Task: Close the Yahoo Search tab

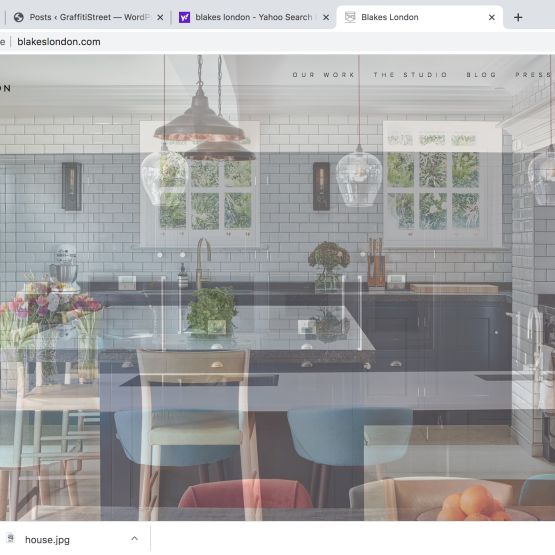Action: tap(326, 17)
